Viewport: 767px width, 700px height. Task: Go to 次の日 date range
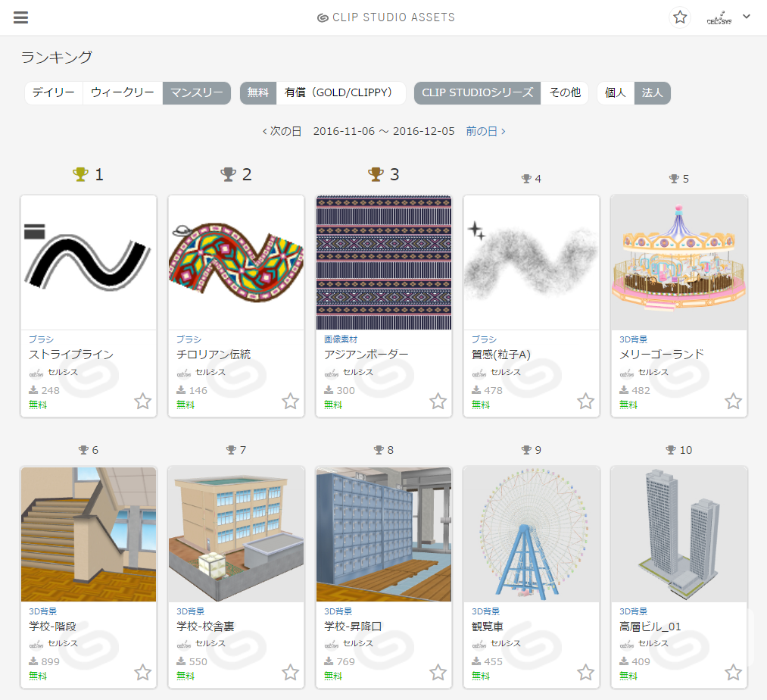tap(282, 131)
